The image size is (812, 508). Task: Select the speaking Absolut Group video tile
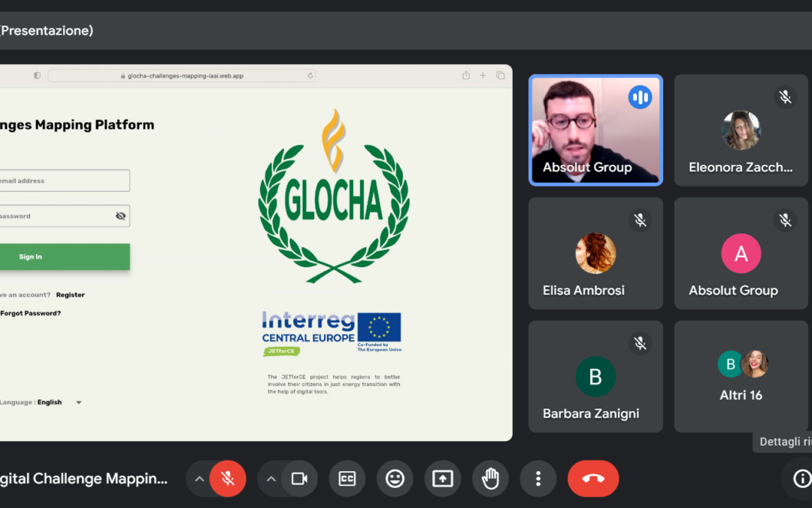pyautogui.click(x=595, y=130)
